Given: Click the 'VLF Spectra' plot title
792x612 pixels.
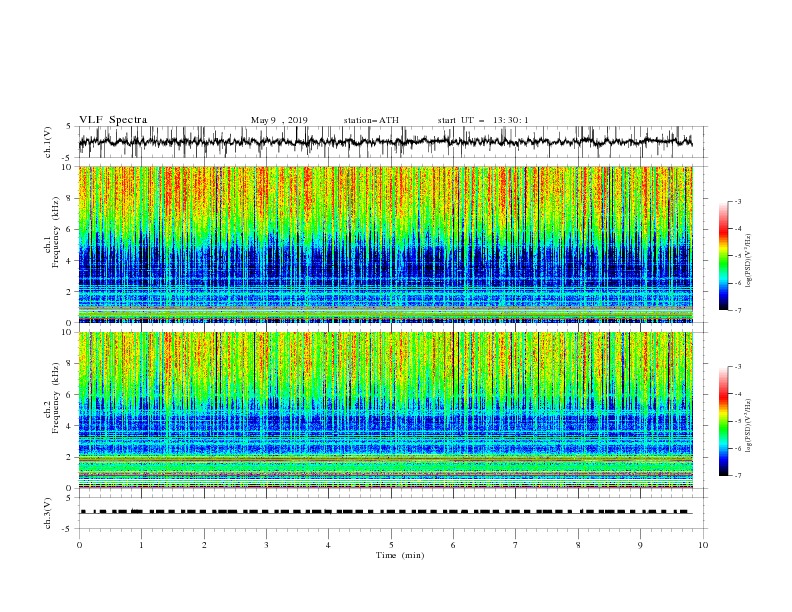Looking at the screenshot, I should [x=113, y=120].
